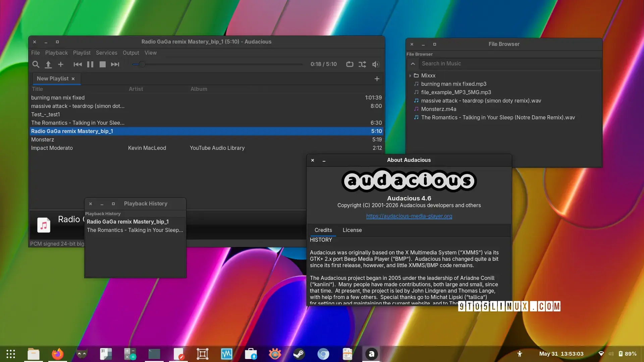Viewport: 644px width, 362px height.
Task: Open the app grid launcher
Action: 11,354
